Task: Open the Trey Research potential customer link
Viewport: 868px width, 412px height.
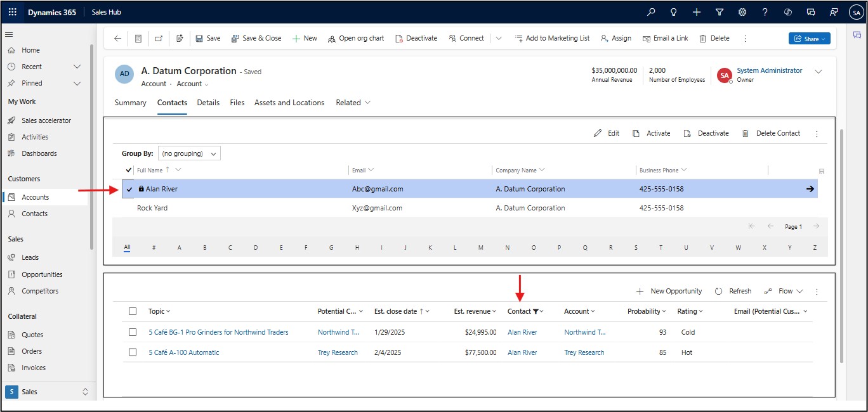Action: [338, 352]
